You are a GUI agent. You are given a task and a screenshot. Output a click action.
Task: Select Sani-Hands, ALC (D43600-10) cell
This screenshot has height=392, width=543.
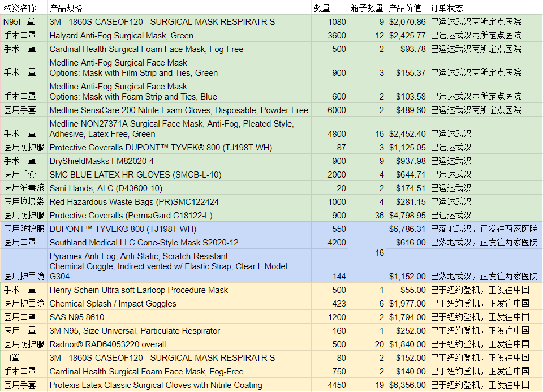pyautogui.click(x=179, y=188)
